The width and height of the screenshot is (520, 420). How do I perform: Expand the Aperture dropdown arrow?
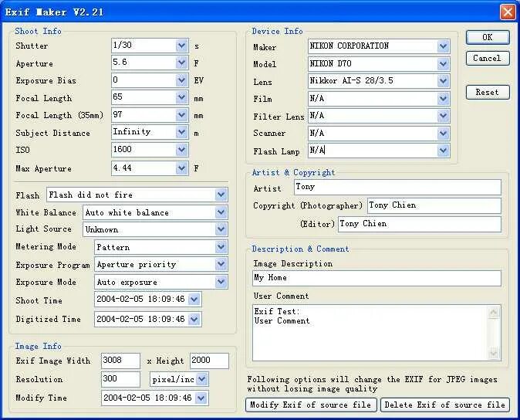[x=181, y=63]
